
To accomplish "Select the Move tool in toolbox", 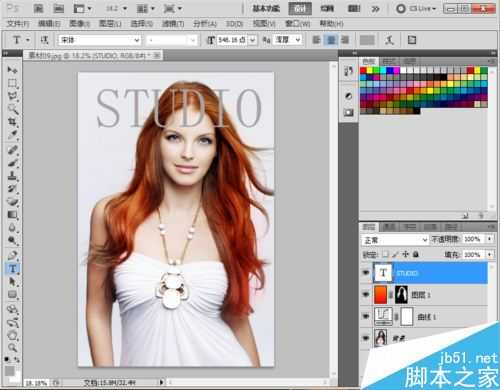I will click(12, 70).
